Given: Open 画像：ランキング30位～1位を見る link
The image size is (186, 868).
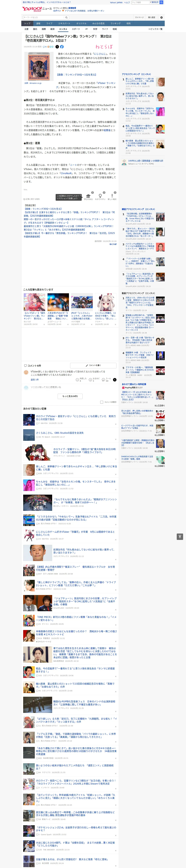Looking at the screenshot, I should [77, 75].
